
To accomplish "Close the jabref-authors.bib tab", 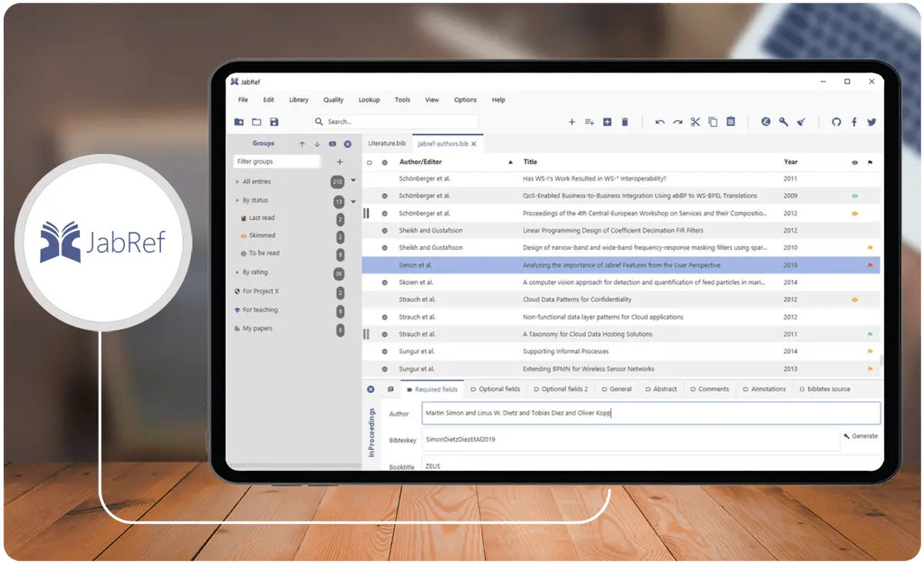I will tap(474, 144).
